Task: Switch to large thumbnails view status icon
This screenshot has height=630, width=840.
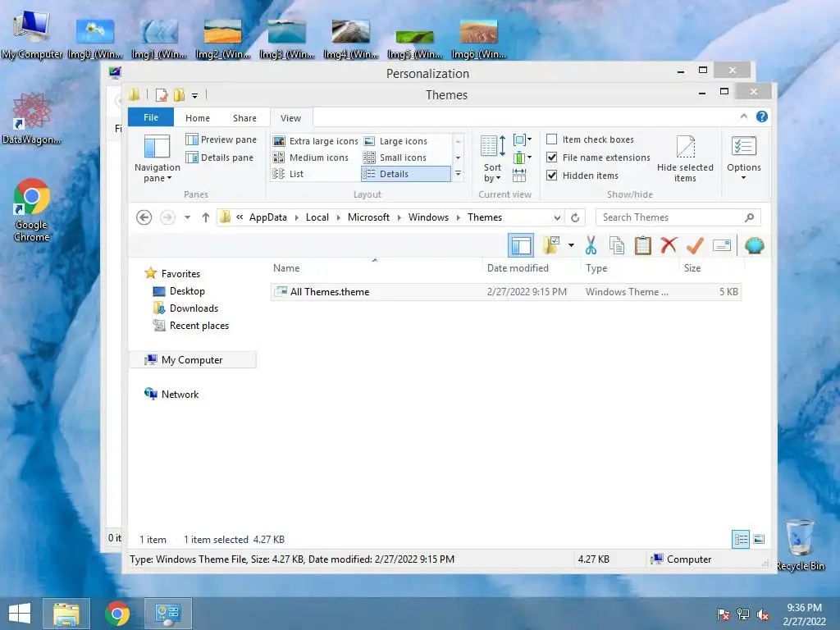Action: (759, 539)
